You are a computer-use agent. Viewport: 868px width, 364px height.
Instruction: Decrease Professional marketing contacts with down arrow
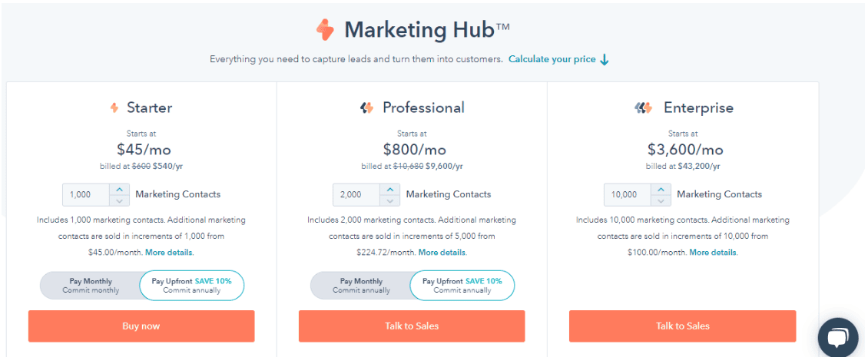(x=389, y=200)
